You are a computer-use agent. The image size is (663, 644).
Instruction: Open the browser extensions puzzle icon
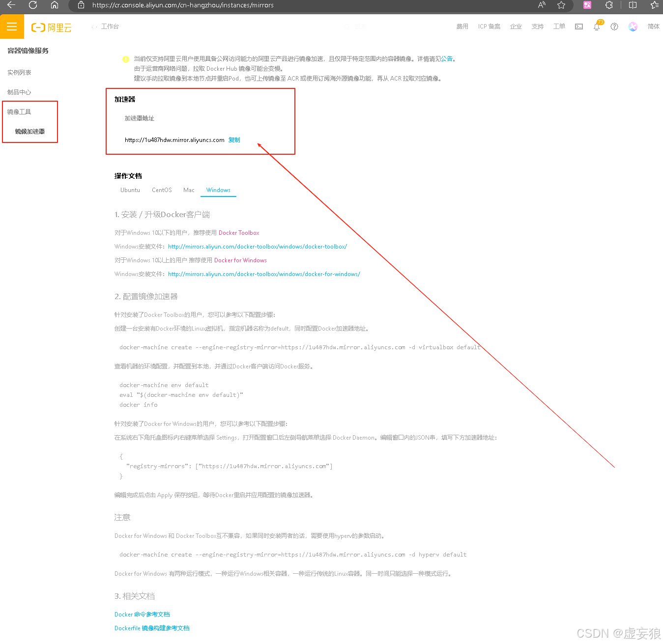click(x=609, y=5)
